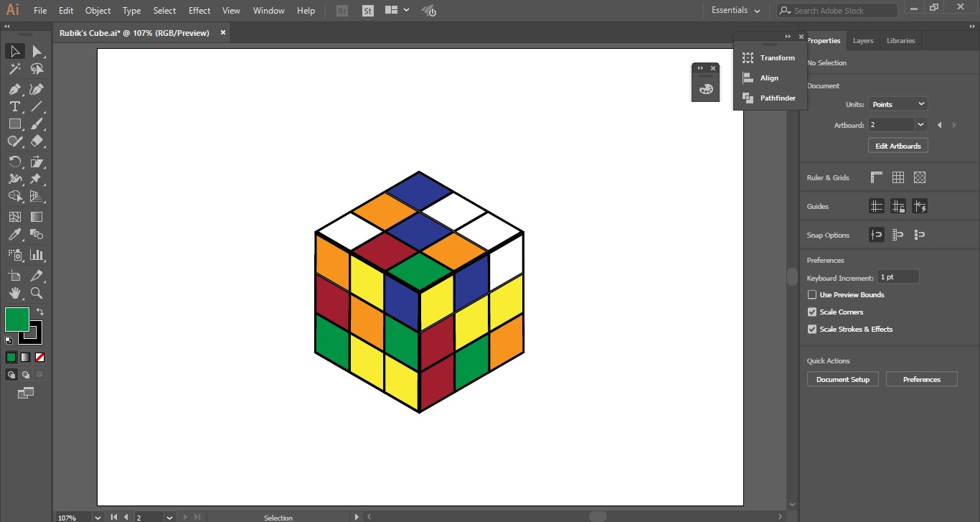Choose the Symbol Sprayer tool
The height and width of the screenshot is (522, 980).
[14, 255]
